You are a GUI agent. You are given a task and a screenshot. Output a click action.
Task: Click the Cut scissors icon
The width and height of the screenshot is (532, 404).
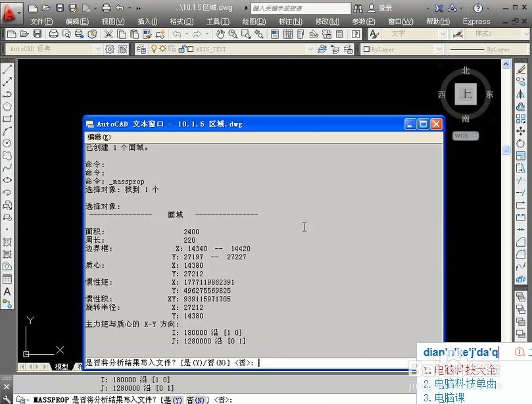click(x=109, y=34)
